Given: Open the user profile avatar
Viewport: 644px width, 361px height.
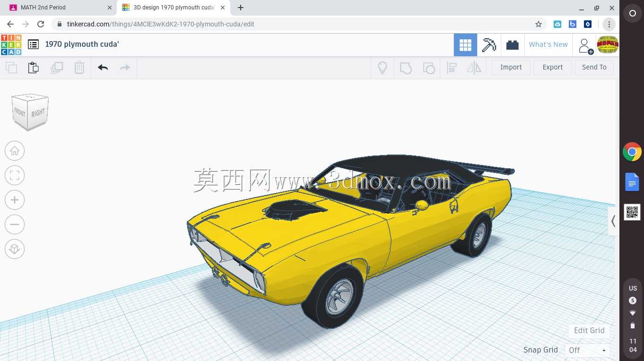Looking at the screenshot, I should (x=608, y=45).
